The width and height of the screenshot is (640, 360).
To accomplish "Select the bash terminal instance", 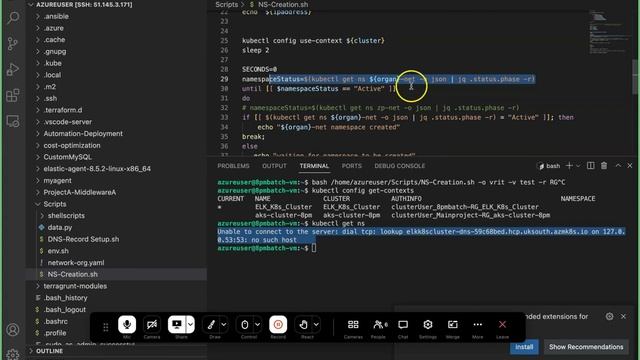I will [549, 166].
